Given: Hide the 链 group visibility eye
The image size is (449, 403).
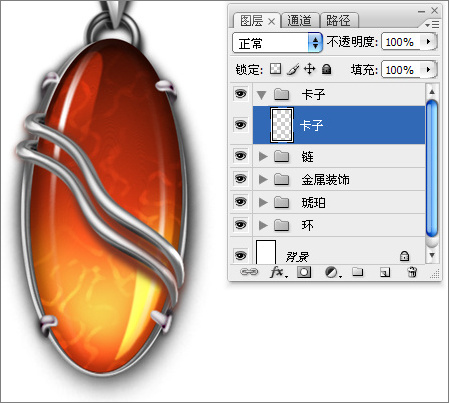Looking at the screenshot, I should tap(240, 156).
